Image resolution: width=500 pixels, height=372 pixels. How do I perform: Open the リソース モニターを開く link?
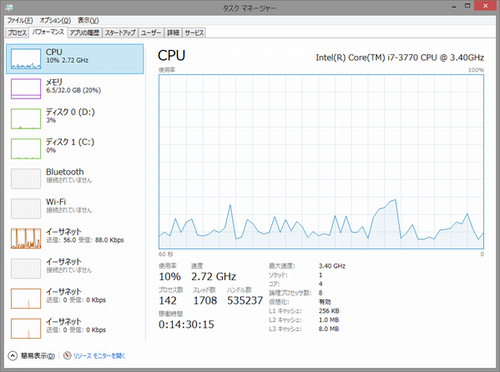pyautogui.click(x=99, y=356)
